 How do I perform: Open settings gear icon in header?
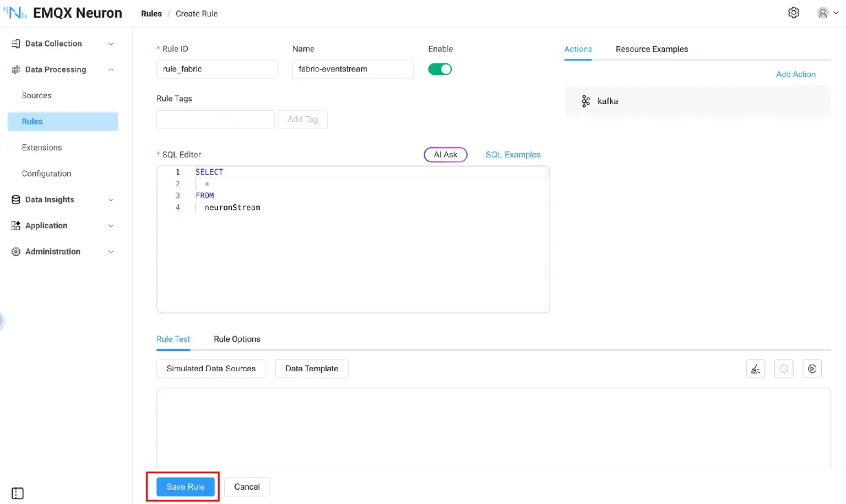pyautogui.click(x=793, y=13)
